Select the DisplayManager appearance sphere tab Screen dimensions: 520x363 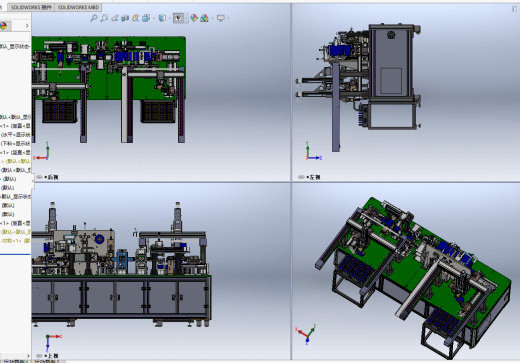pyautogui.click(x=4, y=26)
